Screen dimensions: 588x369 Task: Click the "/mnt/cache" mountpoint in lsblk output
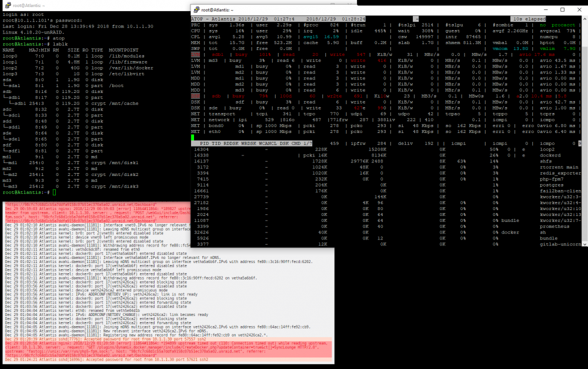(x=123, y=103)
